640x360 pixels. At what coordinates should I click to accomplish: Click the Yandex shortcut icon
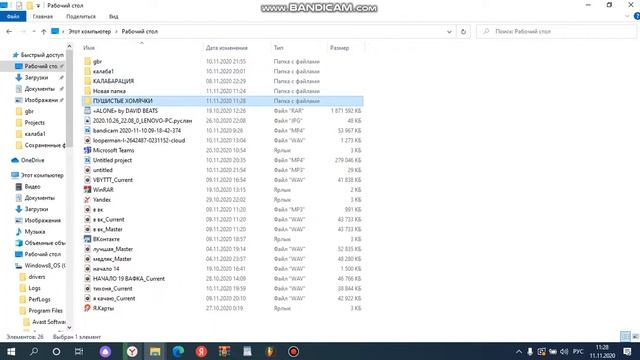(87, 200)
